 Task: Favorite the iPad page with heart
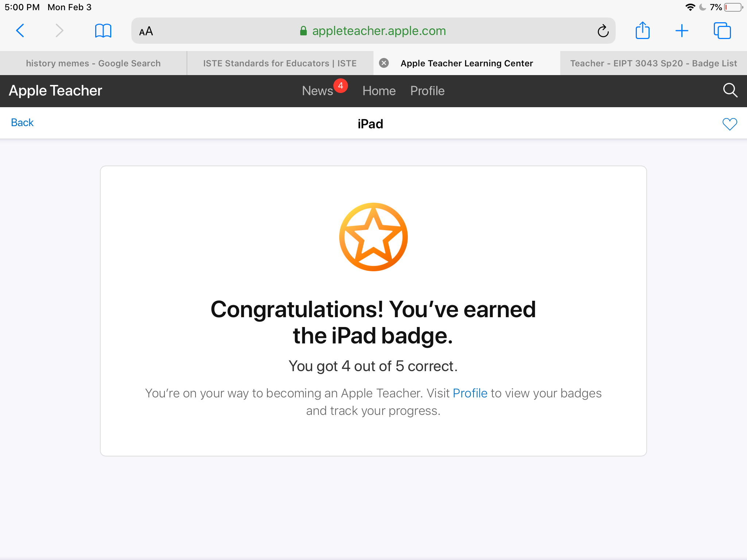729,124
